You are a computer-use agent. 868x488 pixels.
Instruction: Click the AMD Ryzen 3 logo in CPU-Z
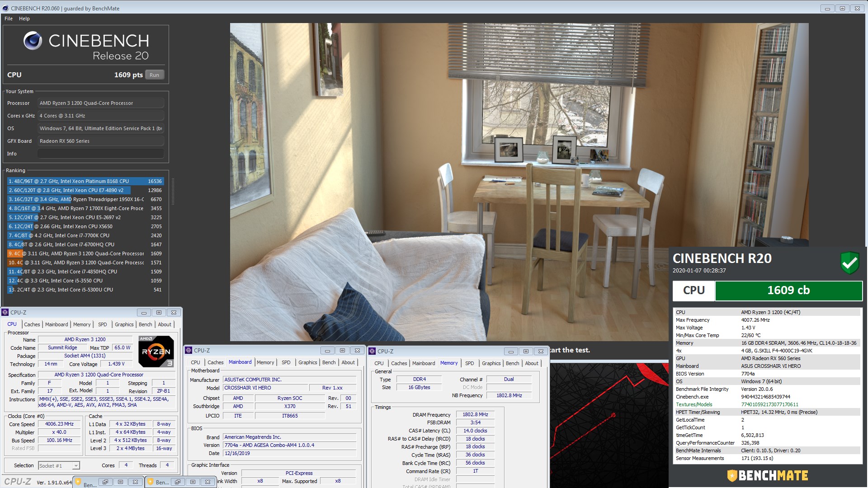point(156,351)
